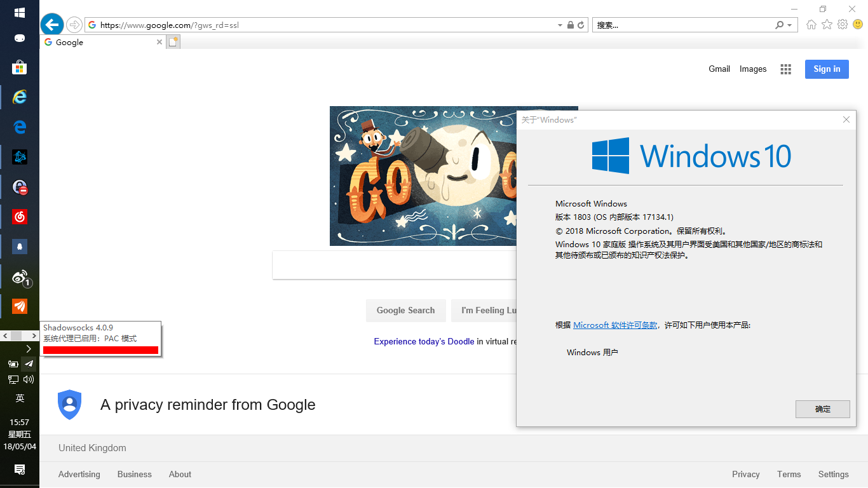Select the Internet Explorer taskbar icon

(20, 97)
